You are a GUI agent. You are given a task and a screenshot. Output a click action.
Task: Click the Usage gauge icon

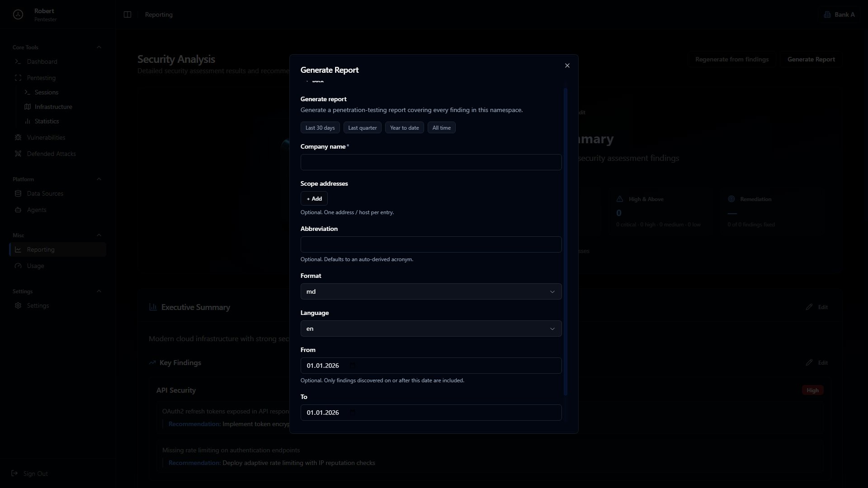(18, 266)
